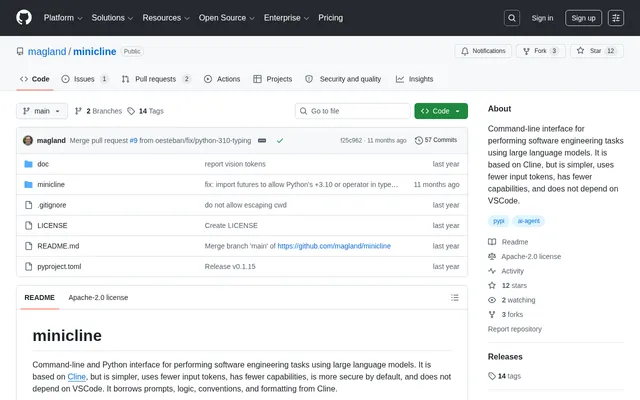Click magland's avatar image

[x=28, y=140]
